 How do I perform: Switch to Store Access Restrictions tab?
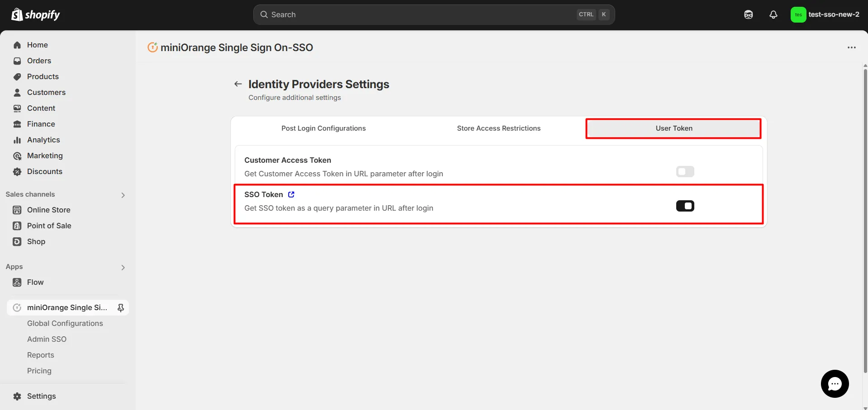pos(498,128)
